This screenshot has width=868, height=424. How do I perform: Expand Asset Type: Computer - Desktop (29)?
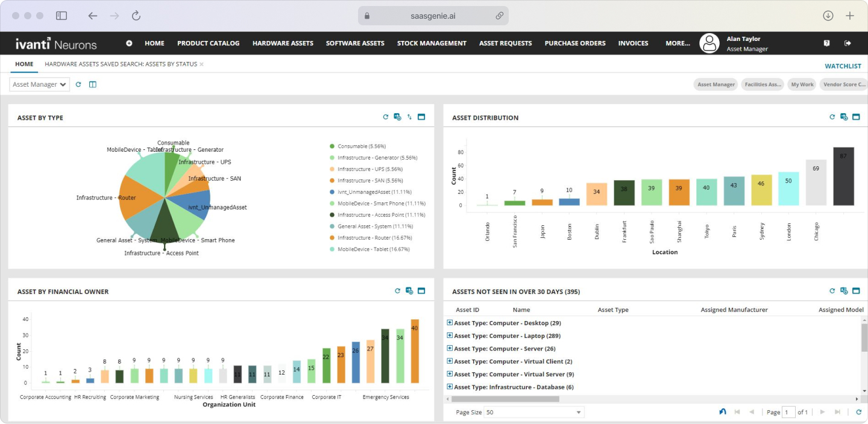tap(450, 323)
